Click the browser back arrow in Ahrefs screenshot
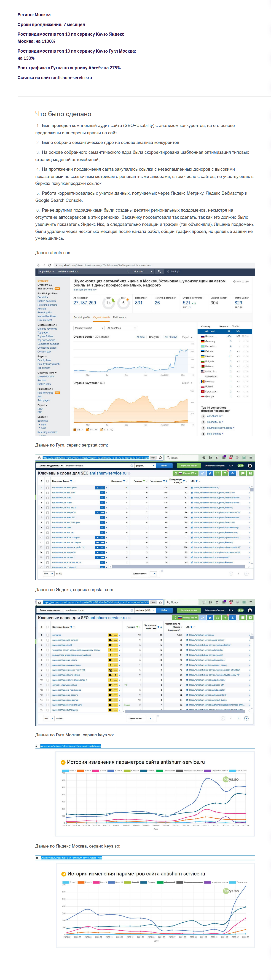Image resolution: width=271 pixels, height=980 pixels. click(x=38, y=265)
